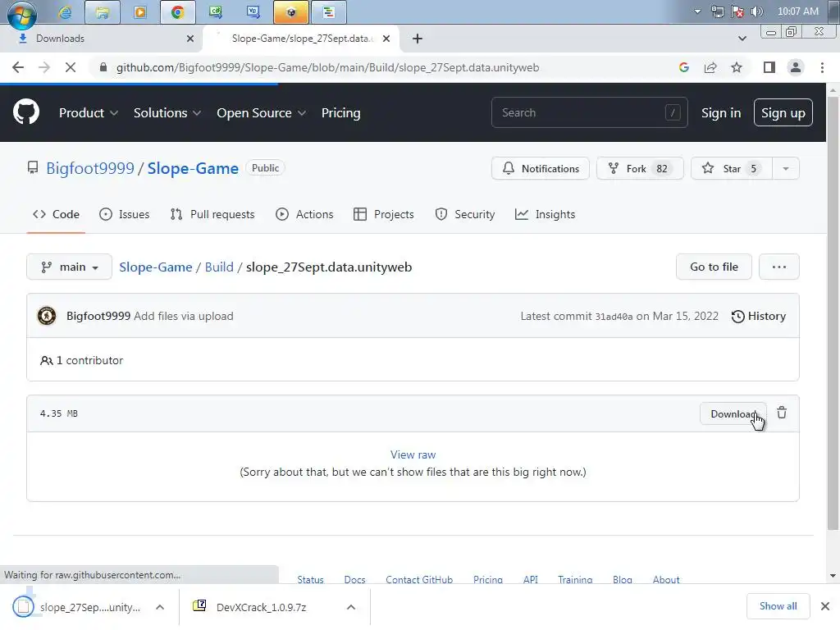
Task: Close the downloads shelf bar
Action: 825,606
